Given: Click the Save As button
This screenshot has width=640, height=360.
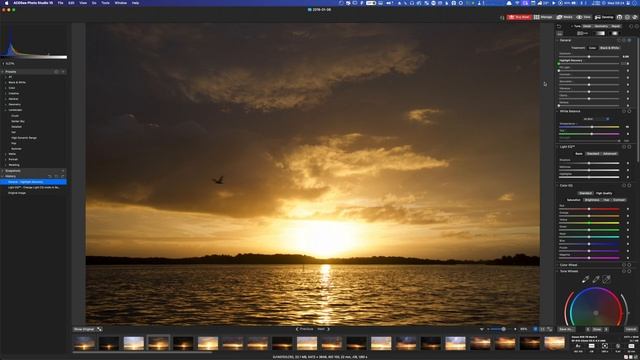Looking at the screenshot, I should click(x=566, y=329).
